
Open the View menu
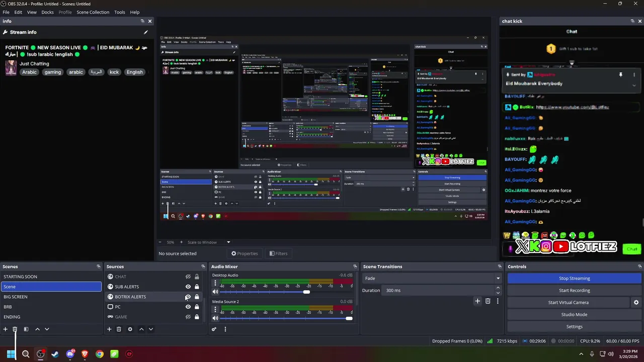(32, 12)
